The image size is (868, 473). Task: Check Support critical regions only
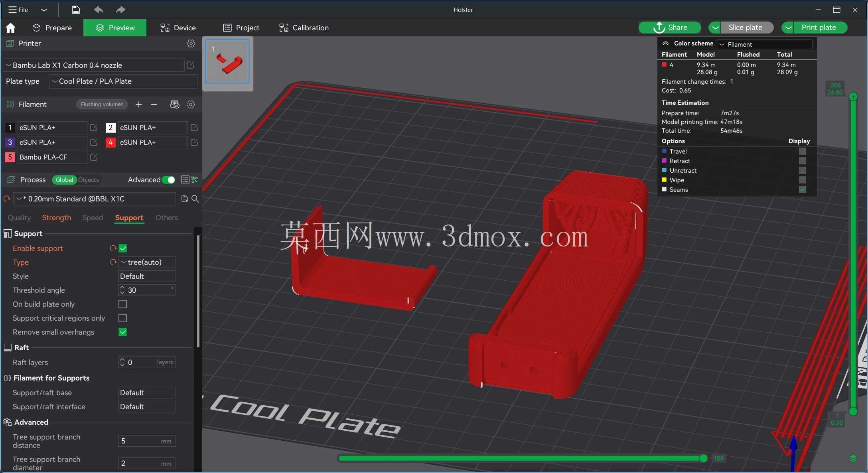pos(123,318)
